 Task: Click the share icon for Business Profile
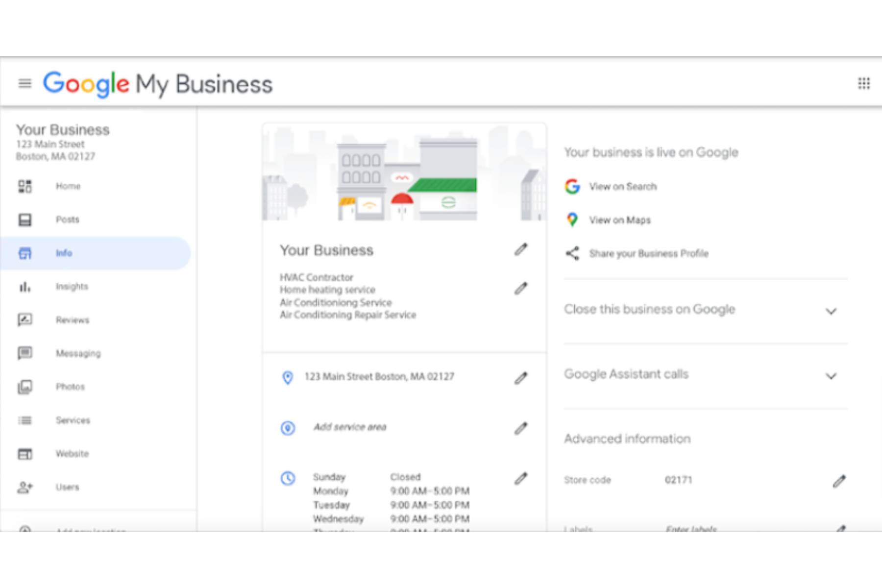click(572, 253)
